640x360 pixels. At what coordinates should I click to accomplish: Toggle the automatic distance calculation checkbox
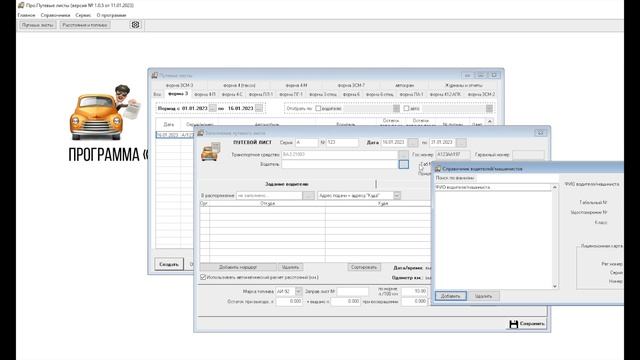(x=203, y=277)
